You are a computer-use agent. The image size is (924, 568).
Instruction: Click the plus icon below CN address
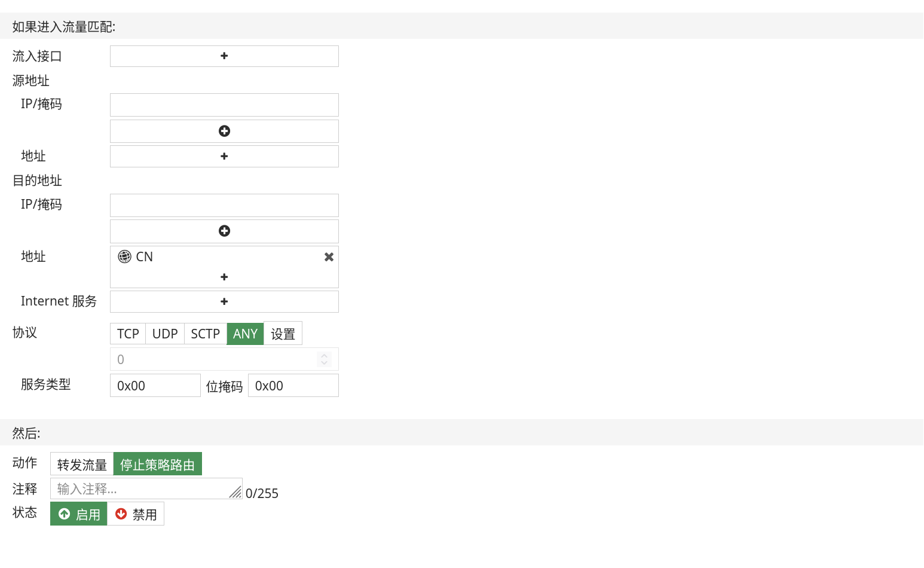(224, 277)
